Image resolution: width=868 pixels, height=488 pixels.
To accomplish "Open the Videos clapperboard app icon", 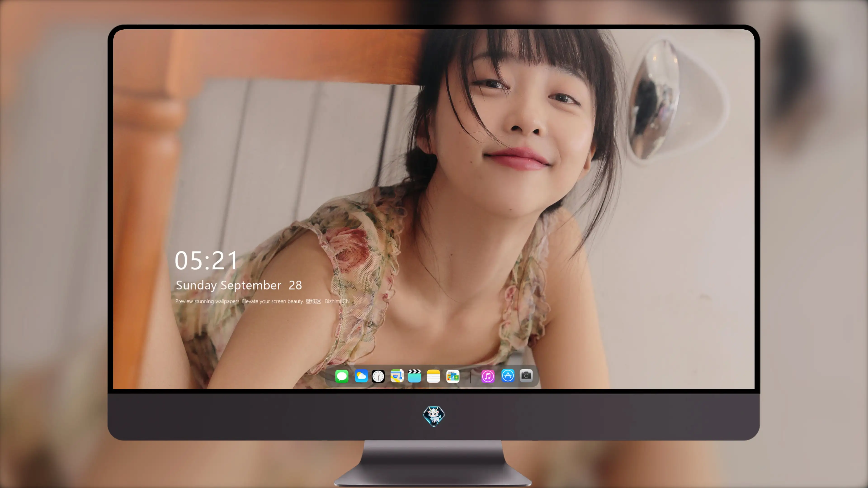I will (x=415, y=376).
